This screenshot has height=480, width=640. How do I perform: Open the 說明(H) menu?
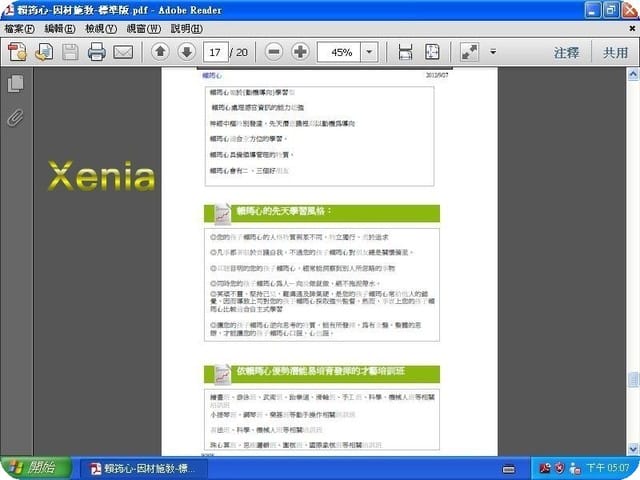click(x=187, y=29)
